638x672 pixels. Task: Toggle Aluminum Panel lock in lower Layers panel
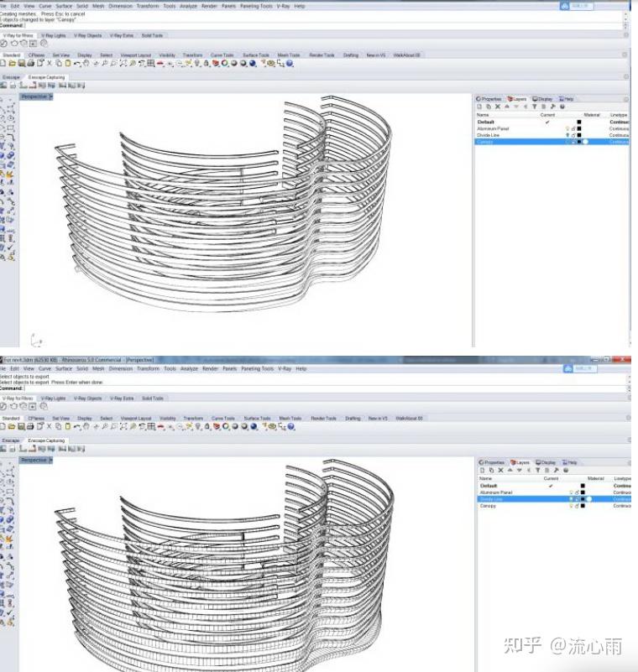[x=577, y=492]
